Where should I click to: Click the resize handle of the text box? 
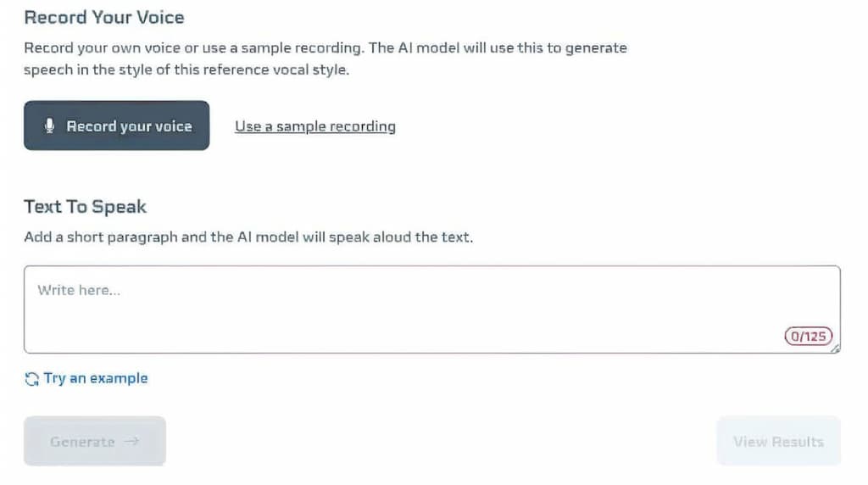pos(836,348)
